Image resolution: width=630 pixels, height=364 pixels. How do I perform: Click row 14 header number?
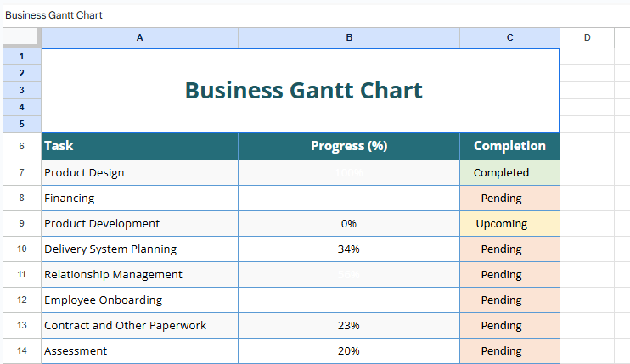click(20, 351)
